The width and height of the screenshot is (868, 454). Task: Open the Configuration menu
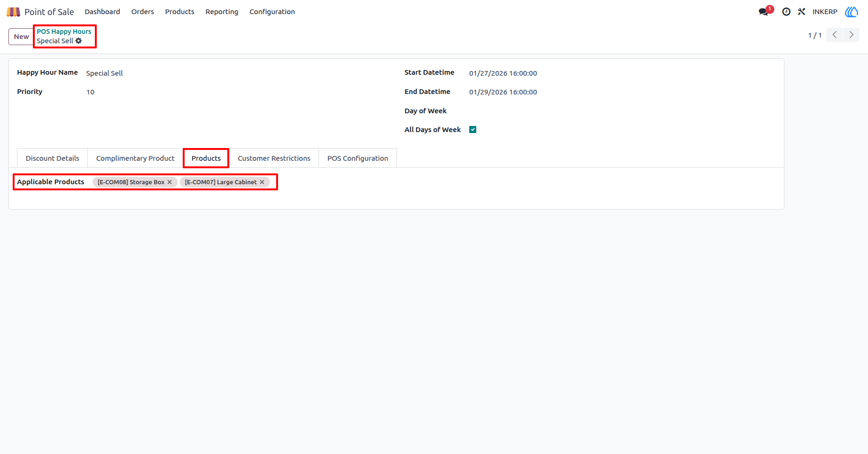272,12
